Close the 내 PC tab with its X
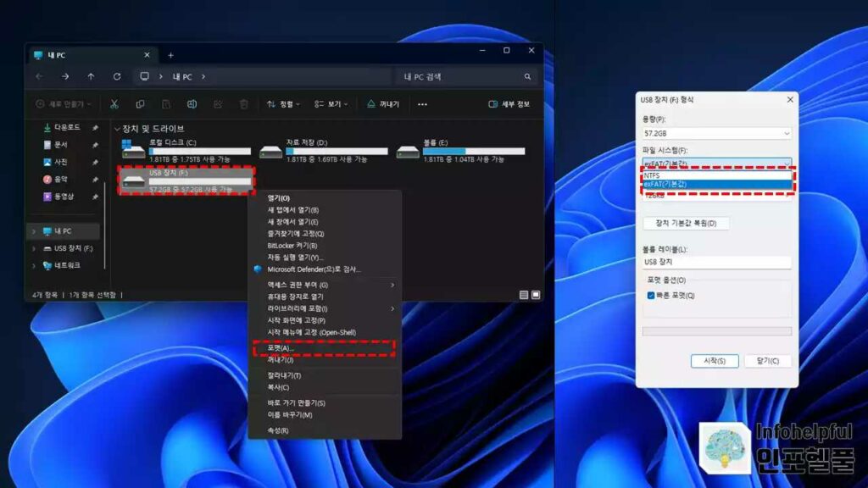 [x=147, y=55]
